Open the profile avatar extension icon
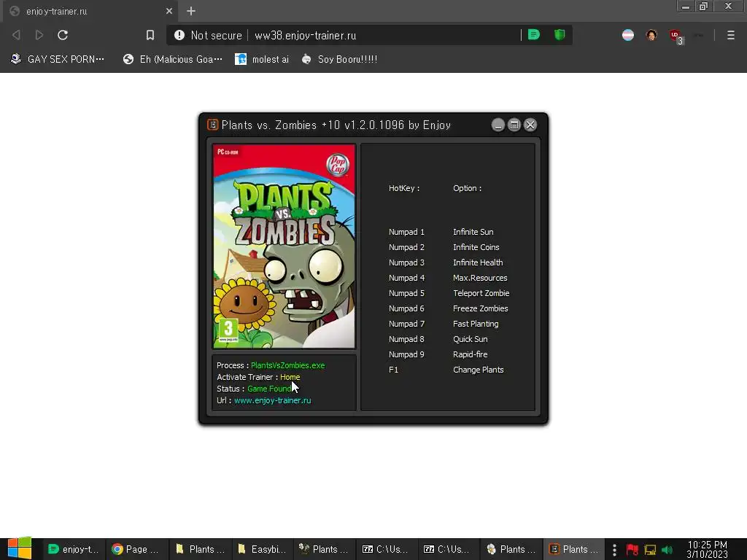 click(651, 35)
